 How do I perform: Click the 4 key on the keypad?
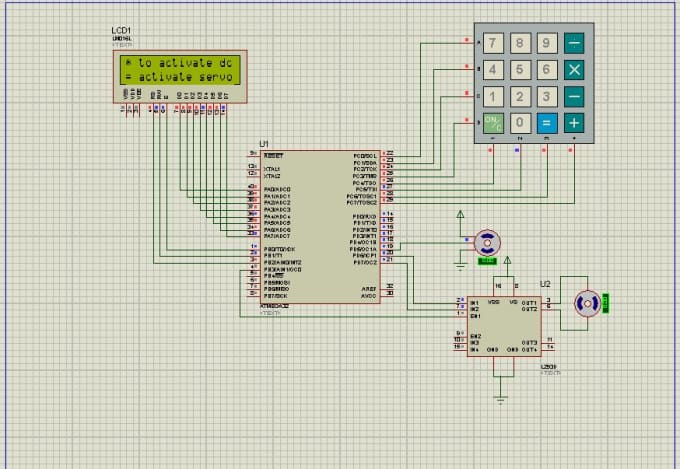coord(493,69)
